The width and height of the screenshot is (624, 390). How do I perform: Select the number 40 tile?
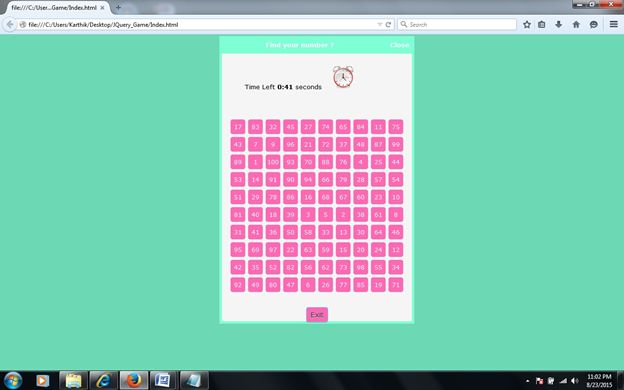point(255,214)
